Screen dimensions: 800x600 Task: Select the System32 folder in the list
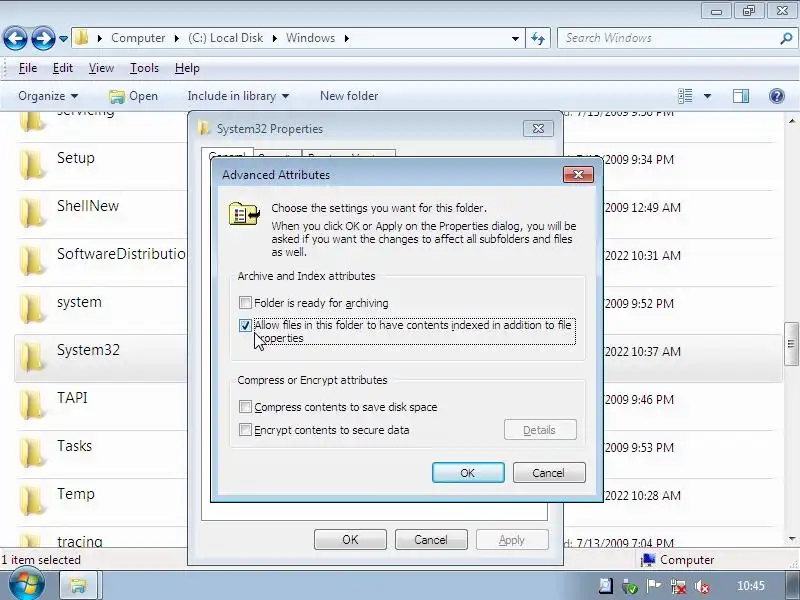(101, 358)
